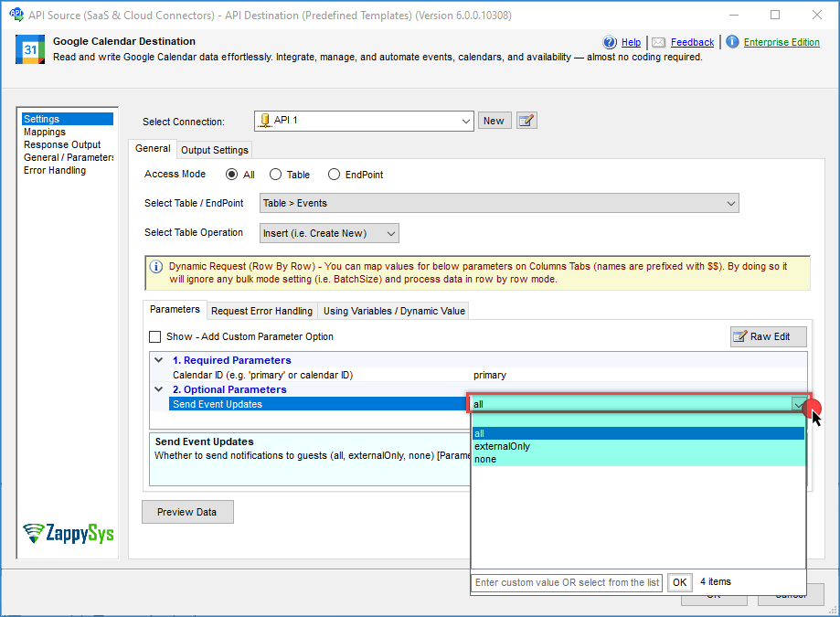840x617 pixels.
Task: Click the custom value input field
Action: click(x=567, y=582)
